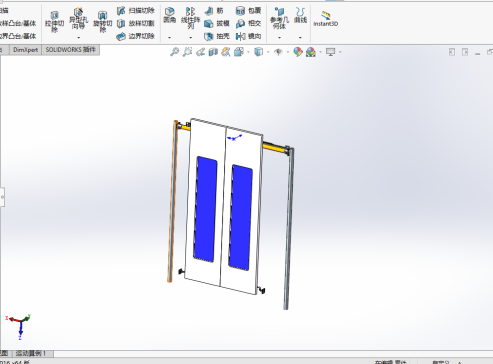The height and width of the screenshot is (364, 493).
Task: Select the 圆角 fillet tool
Action: coord(170,15)
